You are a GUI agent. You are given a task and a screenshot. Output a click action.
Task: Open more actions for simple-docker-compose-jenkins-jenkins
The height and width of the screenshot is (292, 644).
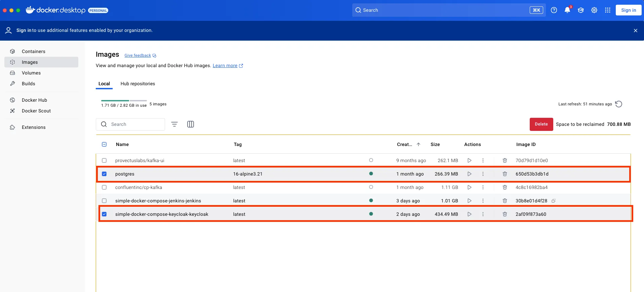point(483,201)
